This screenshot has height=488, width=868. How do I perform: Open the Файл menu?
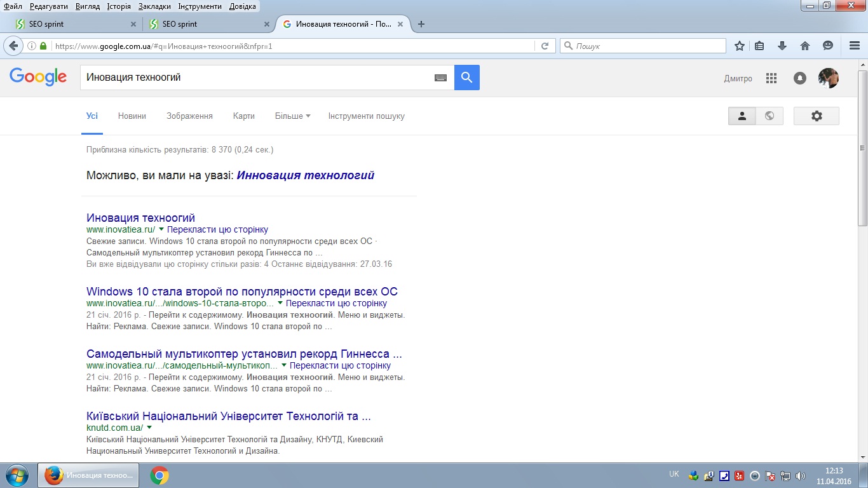[x=13, y=6]
